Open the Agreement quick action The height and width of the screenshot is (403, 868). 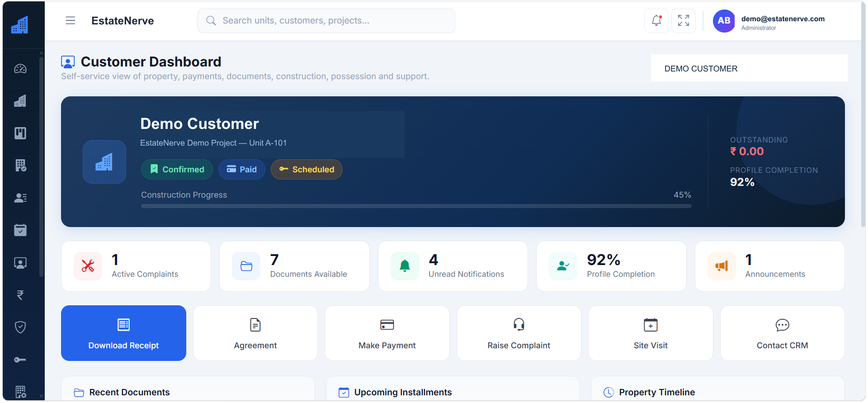[255, 333]
